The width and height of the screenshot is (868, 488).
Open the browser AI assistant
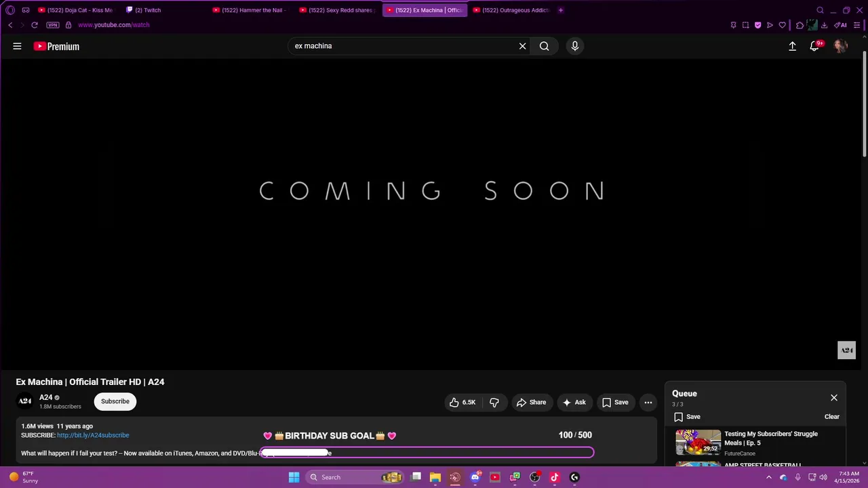tap(841, 25)
